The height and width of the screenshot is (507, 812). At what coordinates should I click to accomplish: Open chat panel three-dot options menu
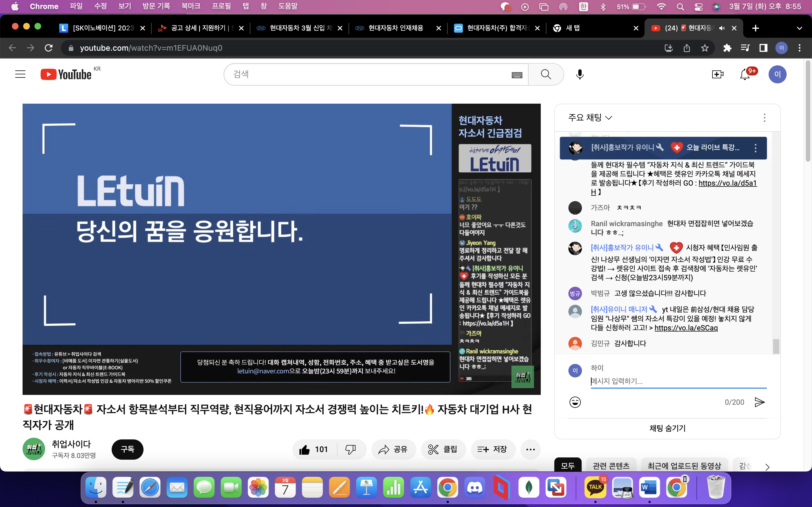pyautogui.click(x=764, y=118)
